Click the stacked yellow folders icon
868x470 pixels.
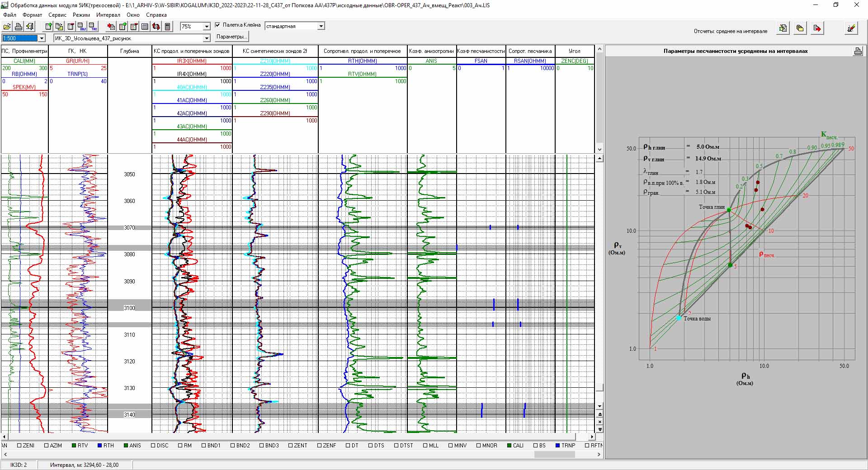click(800, 28)
